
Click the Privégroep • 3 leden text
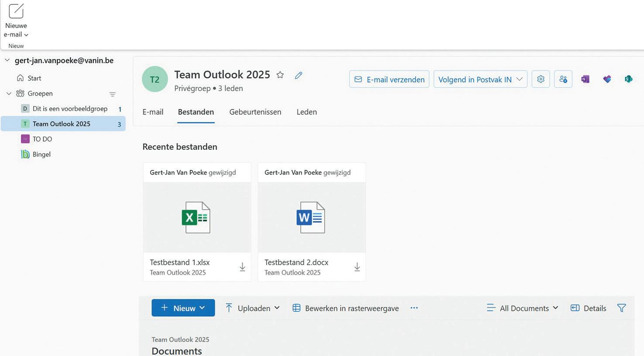coord(209,88)
